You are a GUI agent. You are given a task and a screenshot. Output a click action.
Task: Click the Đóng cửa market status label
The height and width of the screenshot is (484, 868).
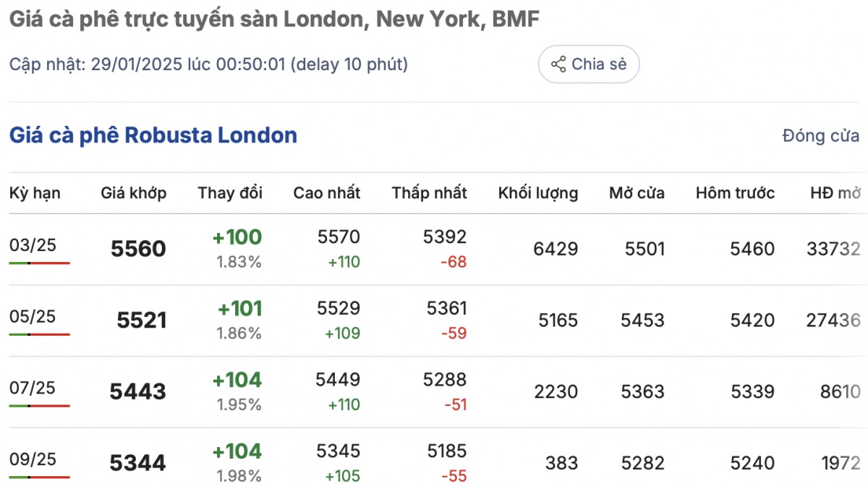[820, 135]
